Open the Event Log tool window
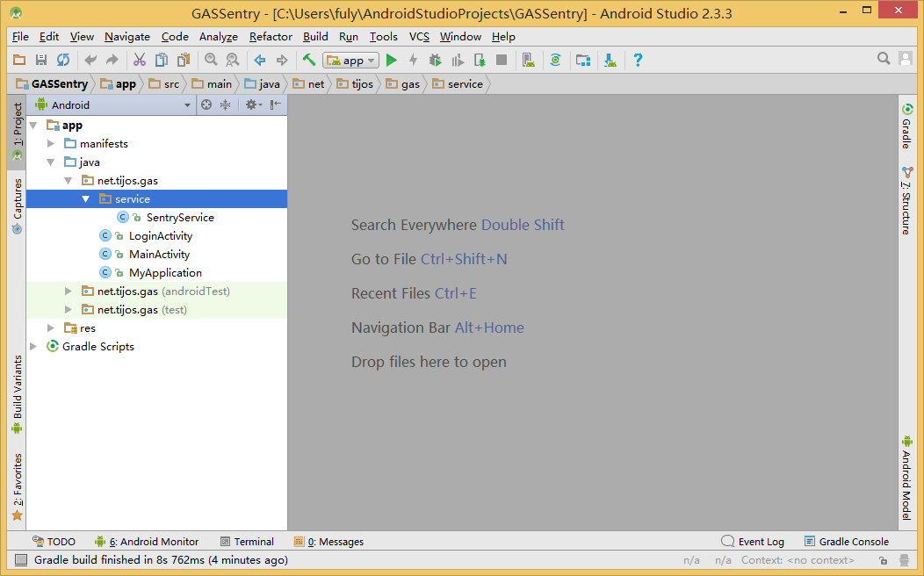The height and width of the screenshot is (576, 924). coord(753,542)
